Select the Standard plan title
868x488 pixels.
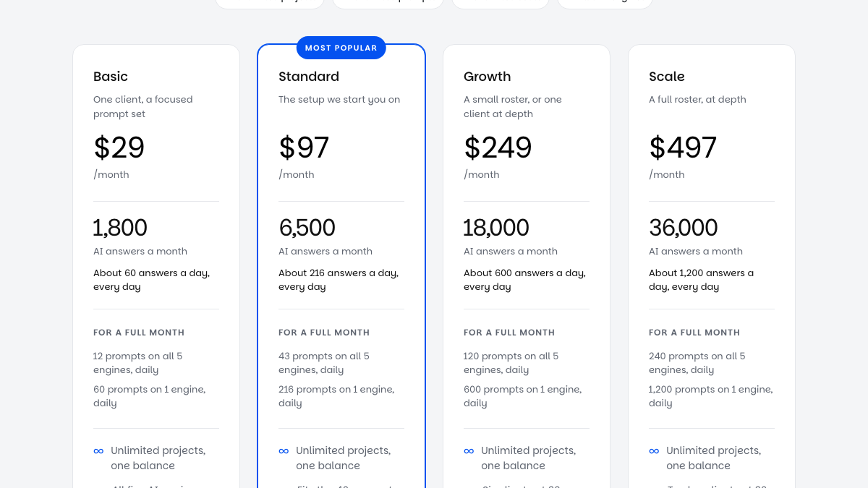click(309, 77)
